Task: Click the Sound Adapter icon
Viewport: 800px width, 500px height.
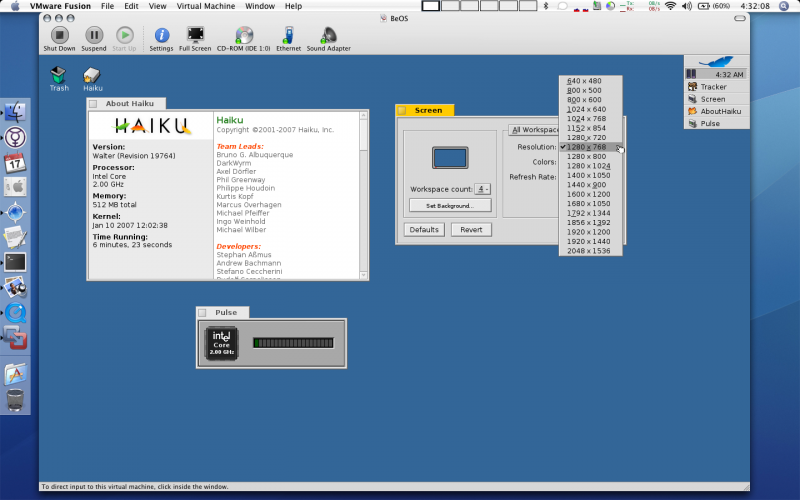Action: pos(328,35)
